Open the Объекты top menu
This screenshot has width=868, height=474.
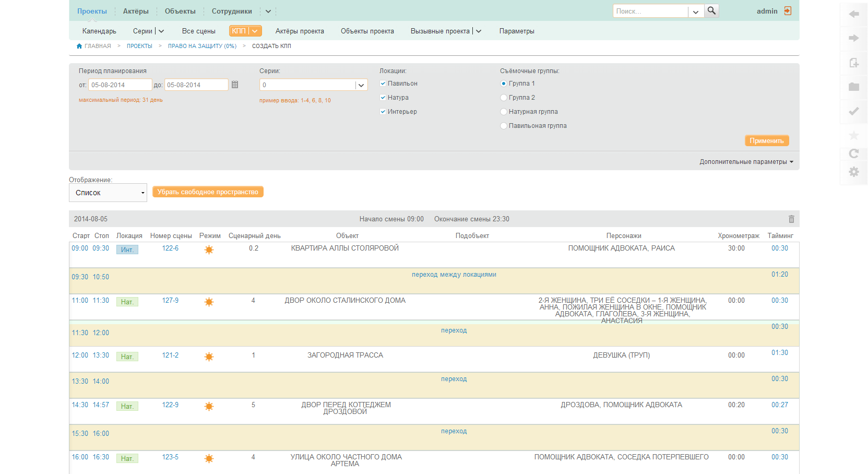pos(180,11)
